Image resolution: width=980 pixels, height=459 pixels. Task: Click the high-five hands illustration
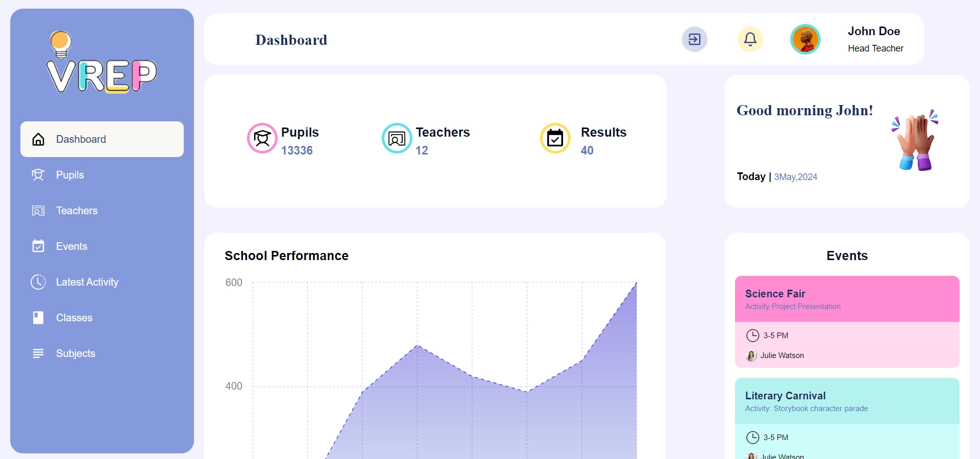click(915, 140)
